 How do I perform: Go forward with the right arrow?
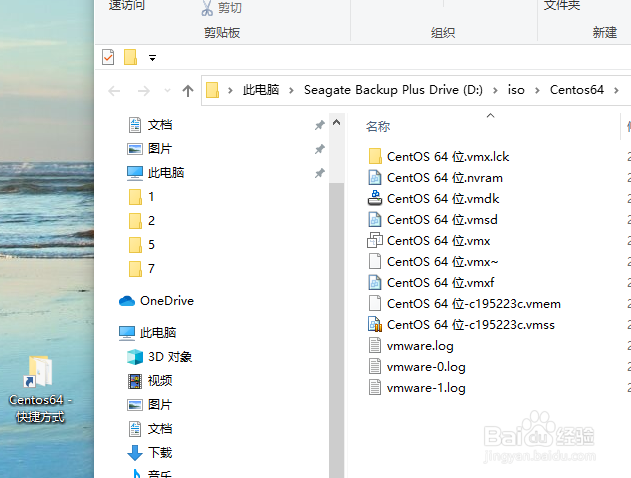point(143,91)
